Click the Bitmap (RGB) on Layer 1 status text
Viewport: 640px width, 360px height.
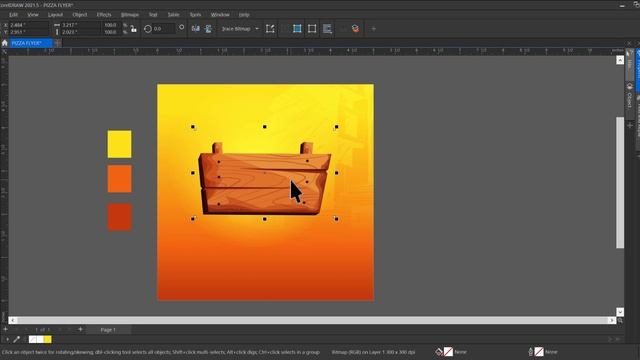pyautogui.click(x=373, y=352)
